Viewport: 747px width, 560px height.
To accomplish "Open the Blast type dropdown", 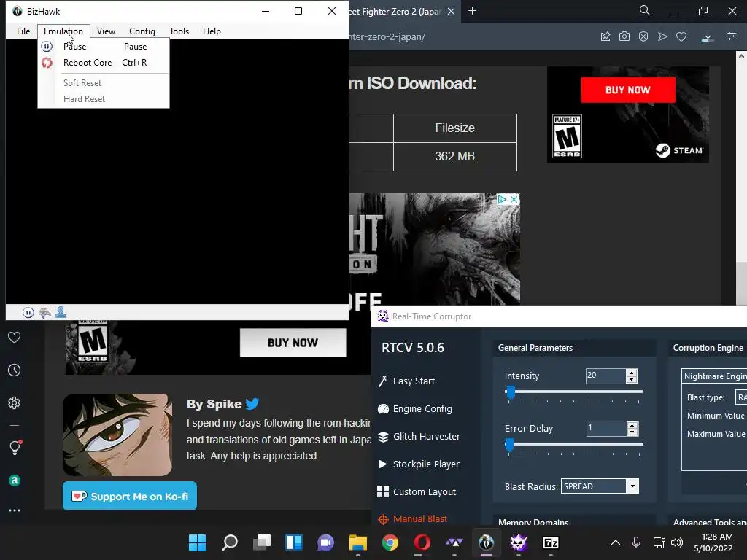I will click(x=741, y=397).
